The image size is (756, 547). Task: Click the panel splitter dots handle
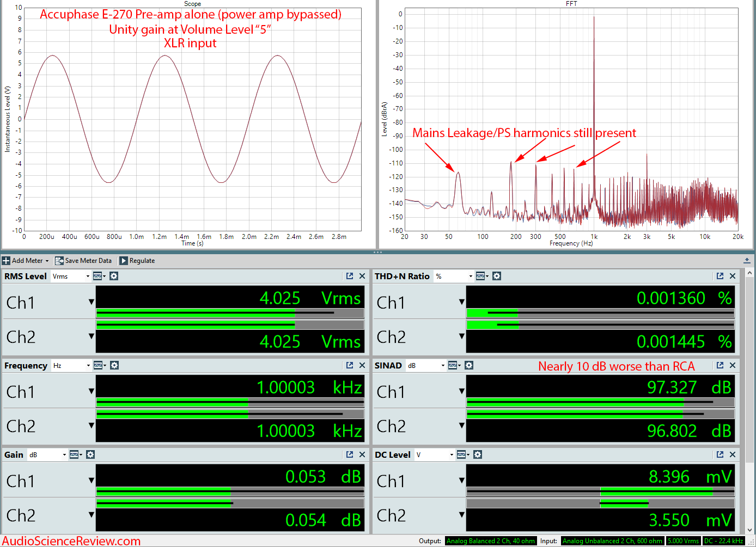(x=377, y=253)
